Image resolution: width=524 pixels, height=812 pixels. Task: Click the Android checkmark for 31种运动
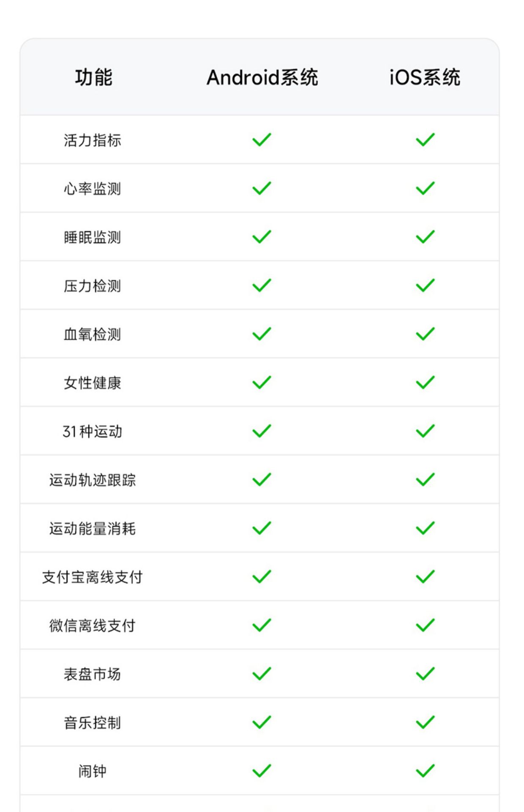[x=262, y=431]
